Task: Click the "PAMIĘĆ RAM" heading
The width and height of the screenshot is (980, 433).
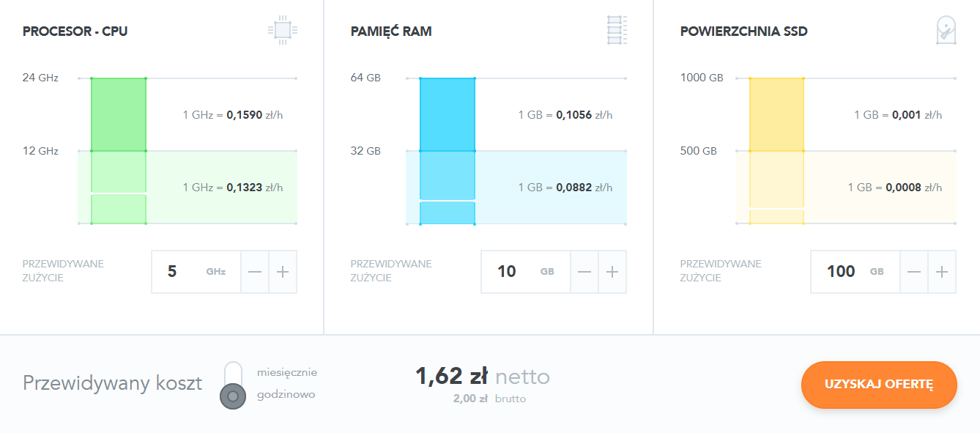Action: (x=391, y=32)
